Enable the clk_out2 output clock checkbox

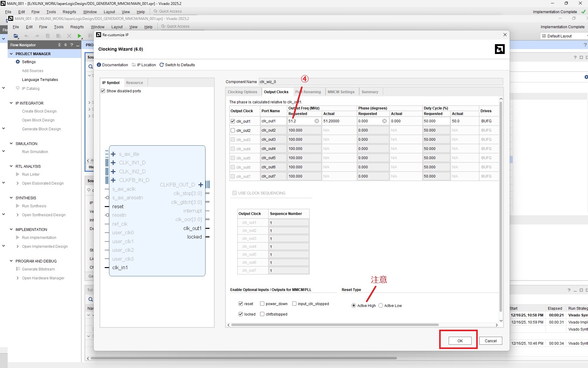coord(233,130)
